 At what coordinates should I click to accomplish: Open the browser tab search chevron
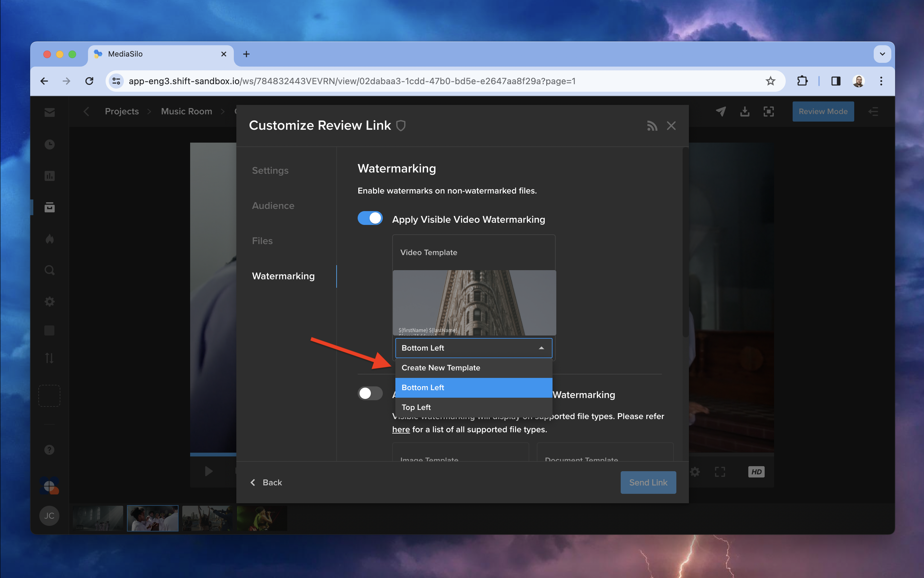882,54
